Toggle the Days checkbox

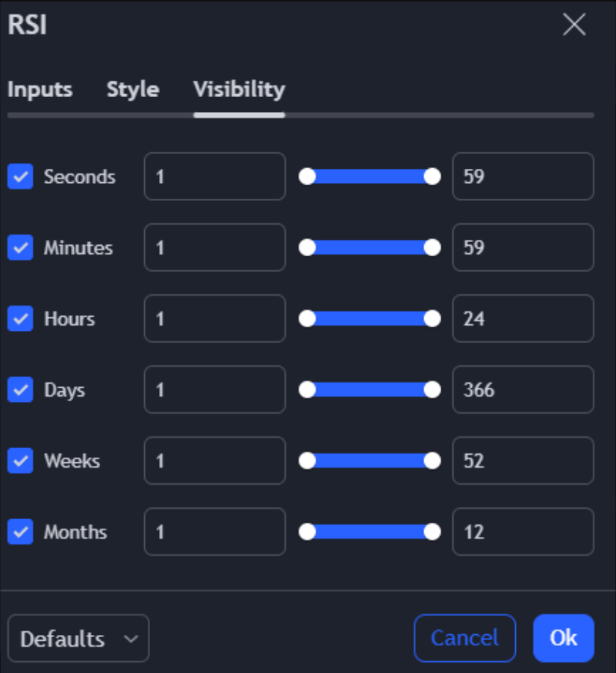pyautogui.click(x=20, y=390)
